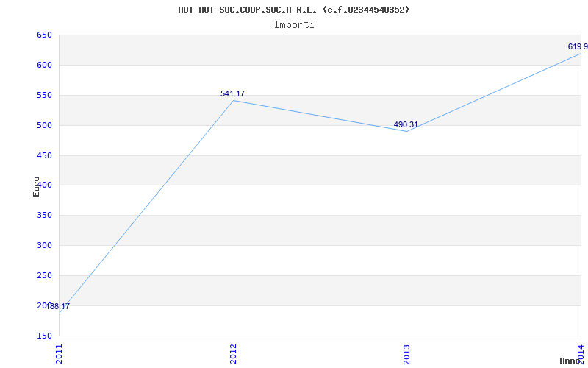Click the 650 y-axis tick label
Image resolution: width=588 pixels, height=368 pixels.
point(44,35)
